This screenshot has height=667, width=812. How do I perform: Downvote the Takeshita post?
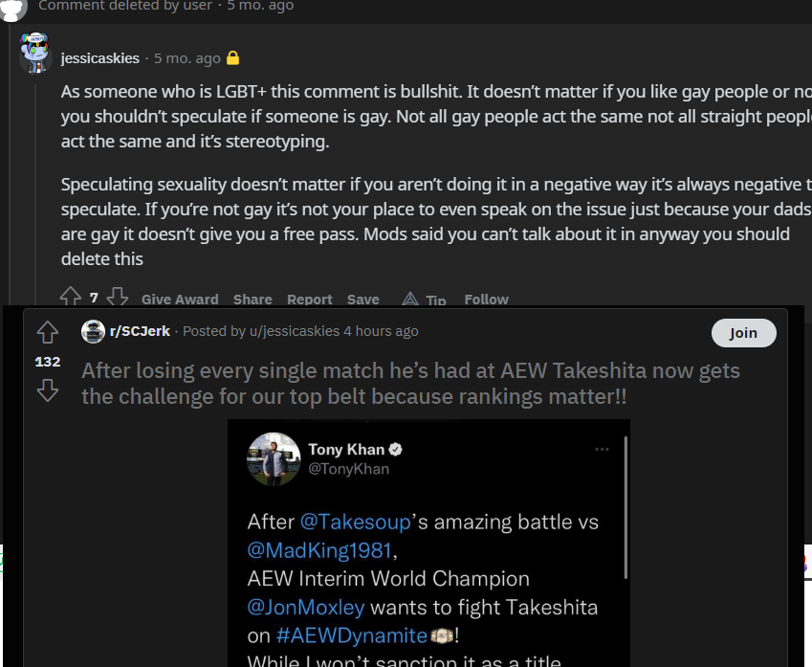(x=47, y=390)
